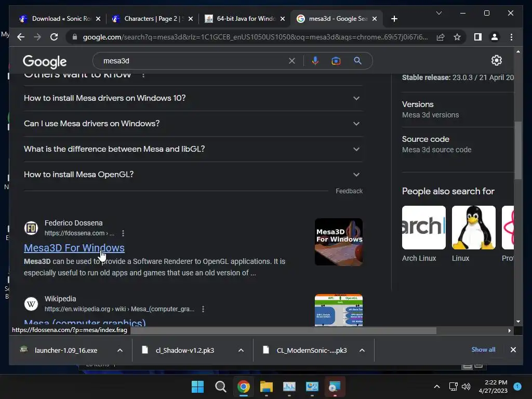The image size is (532, 399).
Task: Open more options for Federico Dossena result
Action: pos(123,233)
